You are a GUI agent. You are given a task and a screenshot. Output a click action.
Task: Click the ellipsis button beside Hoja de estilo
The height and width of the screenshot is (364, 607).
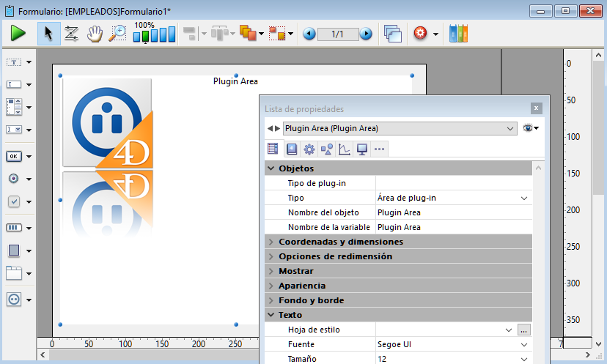point(523,330)
